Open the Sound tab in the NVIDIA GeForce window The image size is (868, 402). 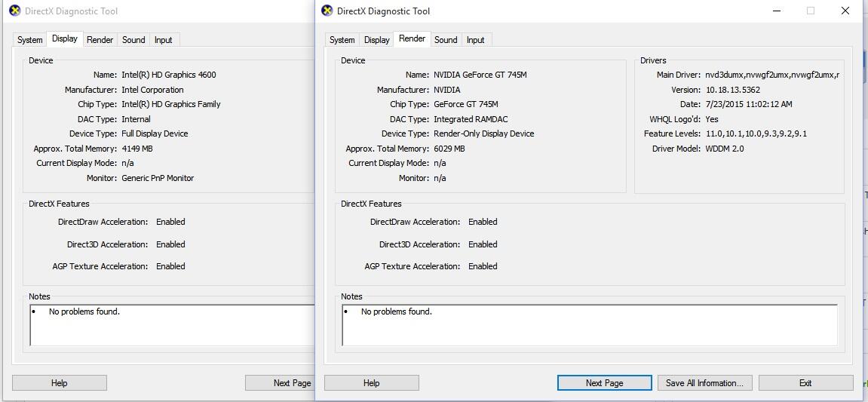pos(446,40)
